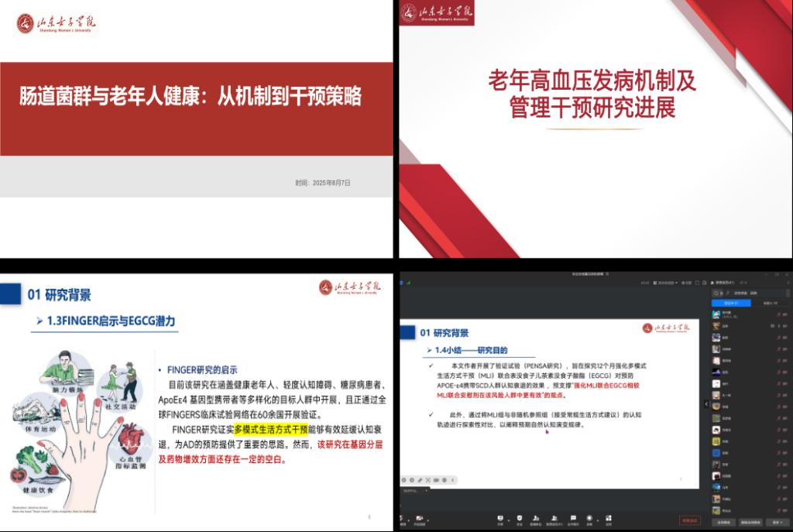Click the previous slide icon in slideshow toolbar
Viewport: 793px width, 532px height.
click(403, 480)
